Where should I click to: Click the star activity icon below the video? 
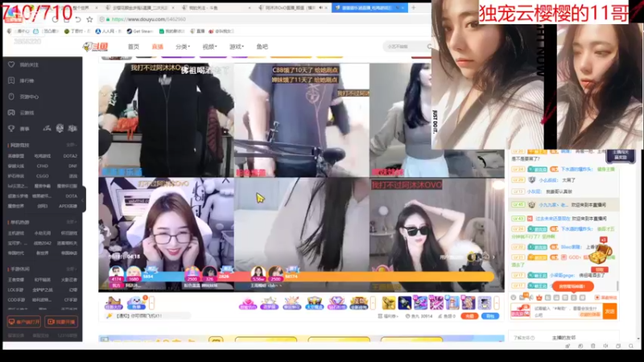[270, 303]
